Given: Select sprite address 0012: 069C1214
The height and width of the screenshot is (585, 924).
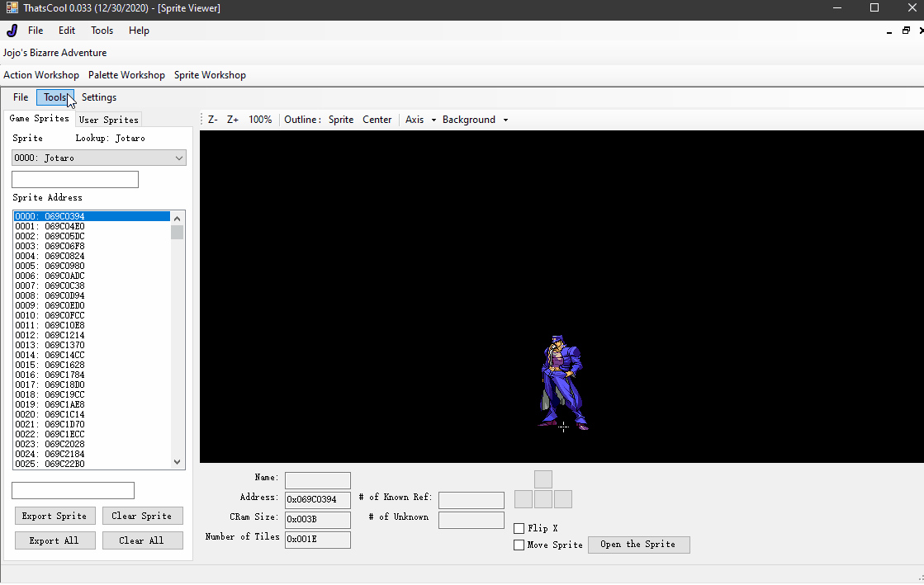Looking at the screenshot, I should 92,335.
